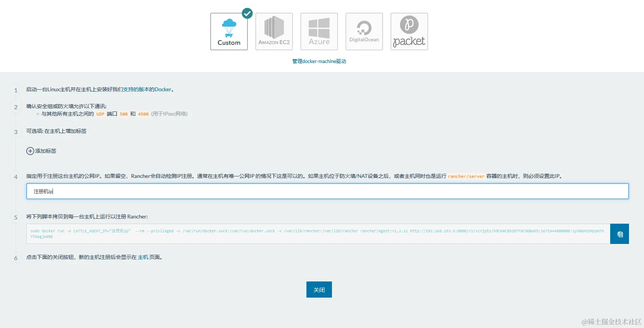Click the rancher/server code text
644x328 pixels.
coord(466,176)
